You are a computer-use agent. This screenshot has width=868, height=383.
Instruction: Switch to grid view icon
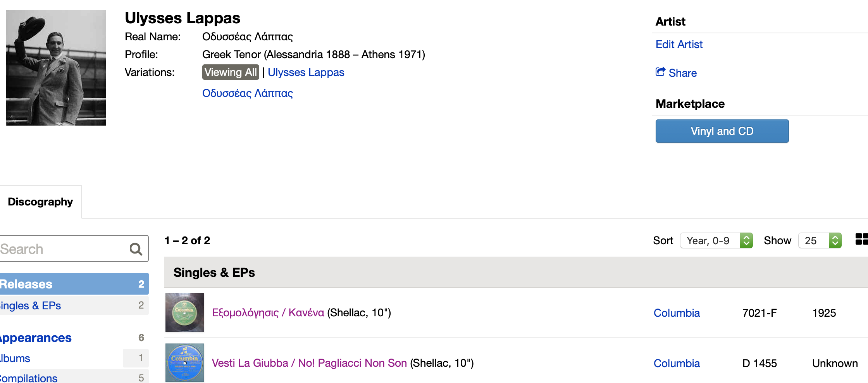pyautogui.click(x=861, y=240)
